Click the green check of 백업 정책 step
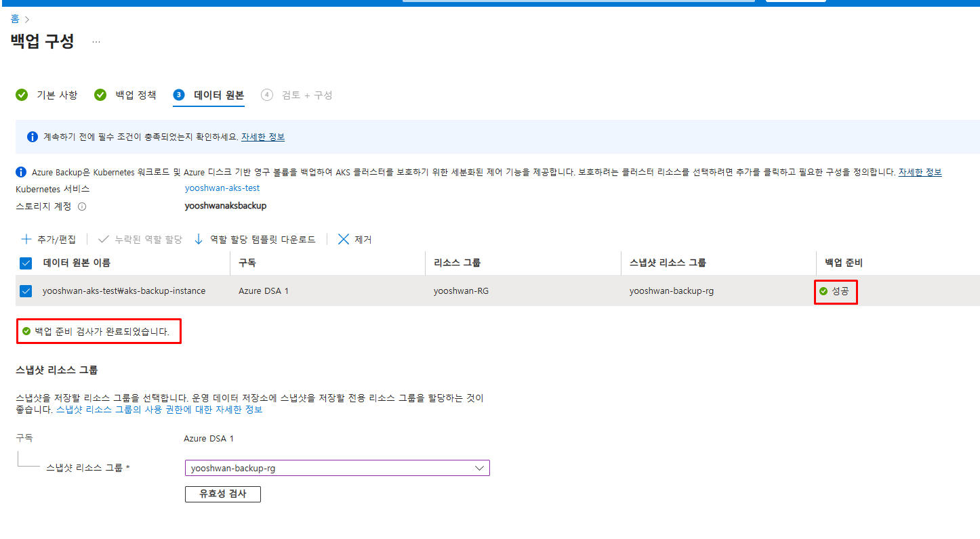The image size is (980, 539). 100,95
